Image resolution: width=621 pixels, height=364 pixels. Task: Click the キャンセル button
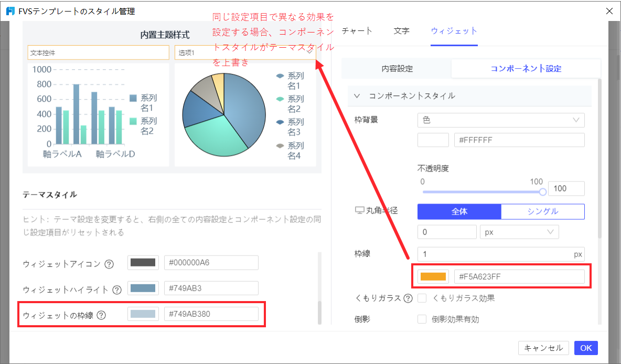coord(543,348)
